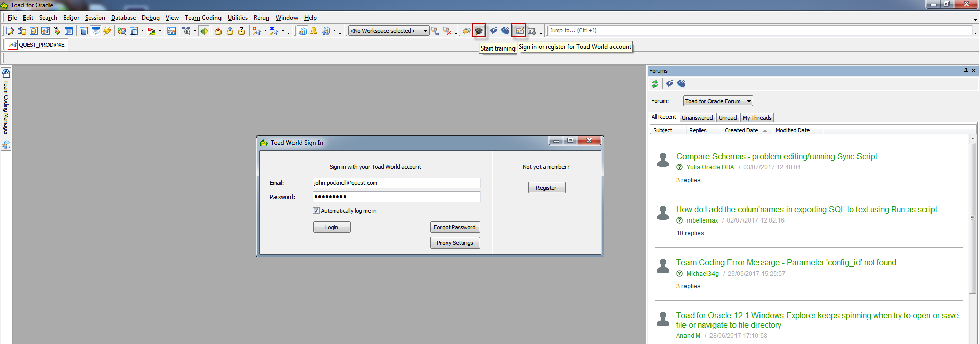
Task: Click the Proxy Settings button
Action: [x=455, y=243]
